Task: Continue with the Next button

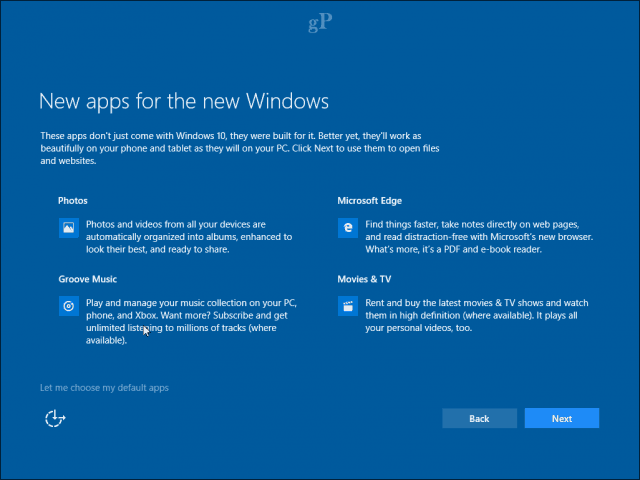Action: tap(562, 418)
